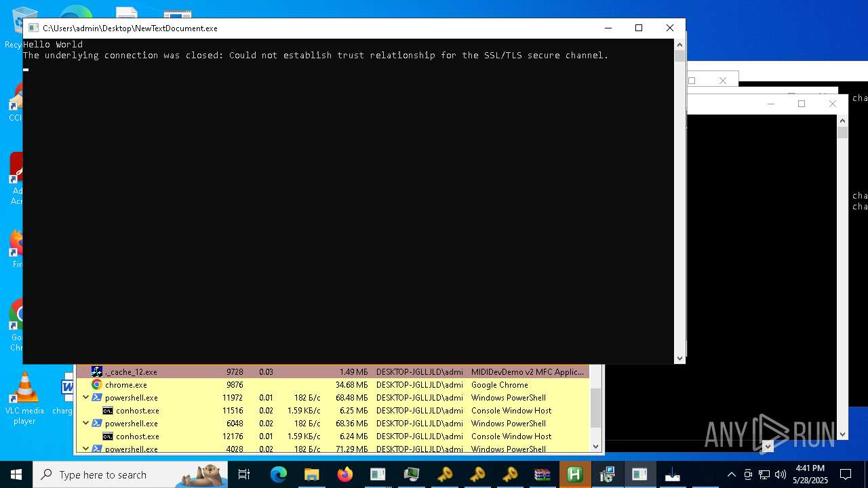Click the background black window's scrollbar down arrow
Screen dimensions: 868x488
(x=843, y=434)
